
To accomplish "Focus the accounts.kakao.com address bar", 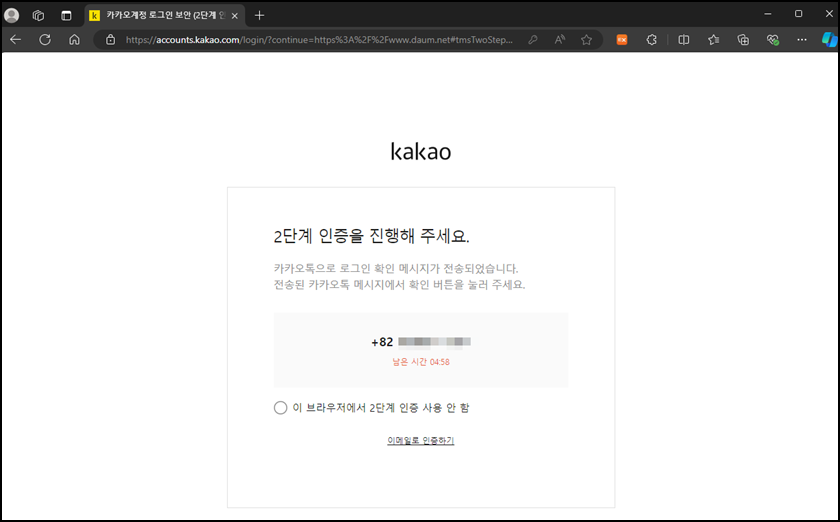I will point(319,40).
